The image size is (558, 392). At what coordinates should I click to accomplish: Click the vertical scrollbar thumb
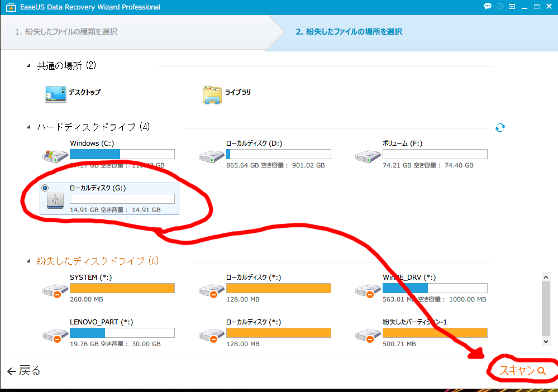(x=546, y=309)
